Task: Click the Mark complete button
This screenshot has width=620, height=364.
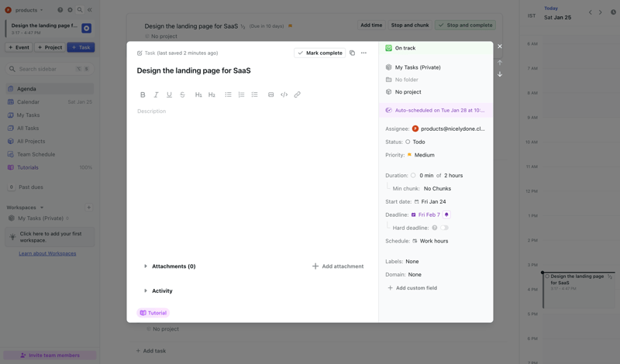Action: [x=320, y=53]
